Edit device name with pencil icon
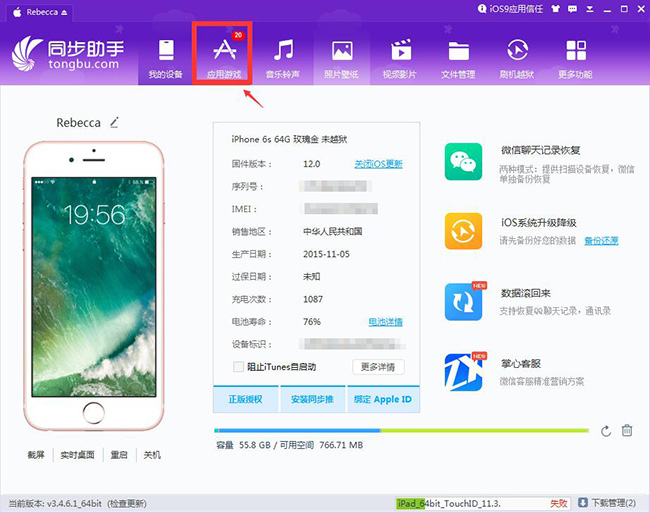 click(114, 122)
